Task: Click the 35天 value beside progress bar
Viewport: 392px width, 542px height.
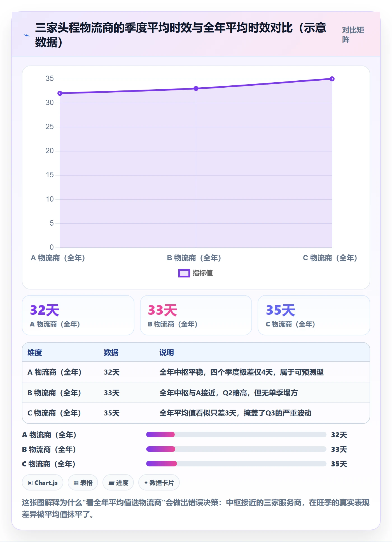Action: 339,464
